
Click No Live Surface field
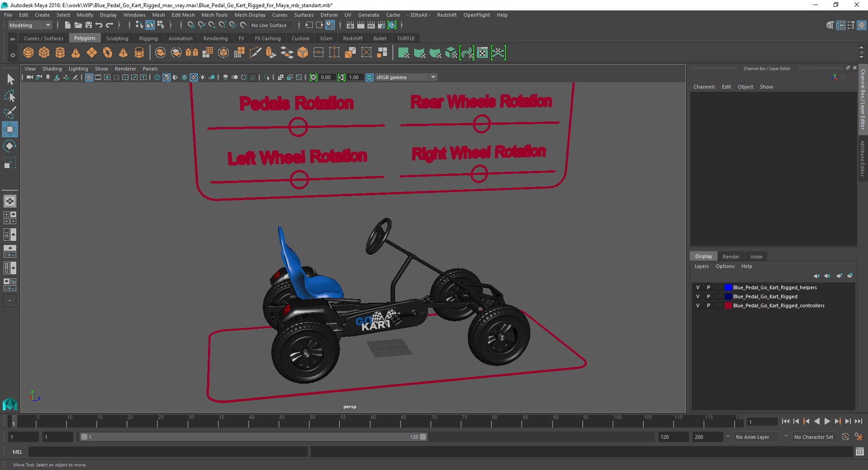270,25
